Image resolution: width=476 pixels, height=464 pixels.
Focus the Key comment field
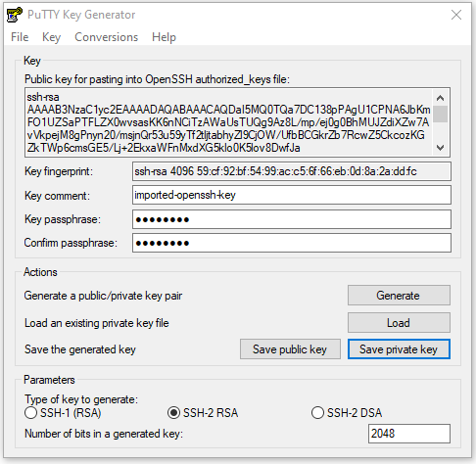click(292, 195)
